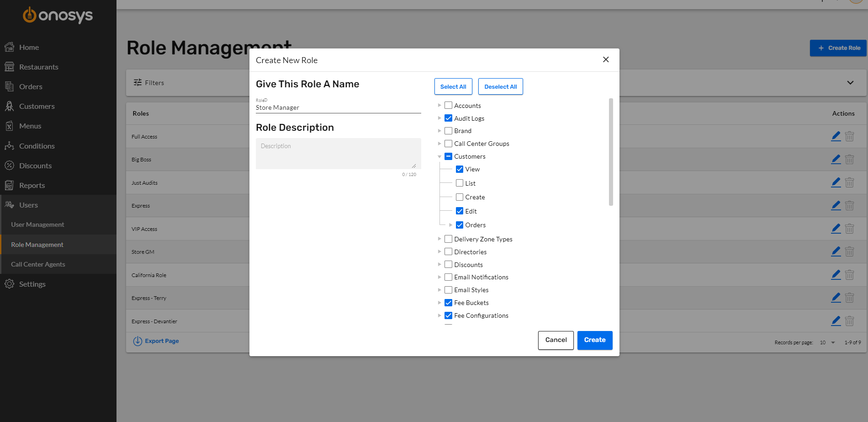Click inside the Role Description text area
Screen dimensions: 868x422
(338, 154)
